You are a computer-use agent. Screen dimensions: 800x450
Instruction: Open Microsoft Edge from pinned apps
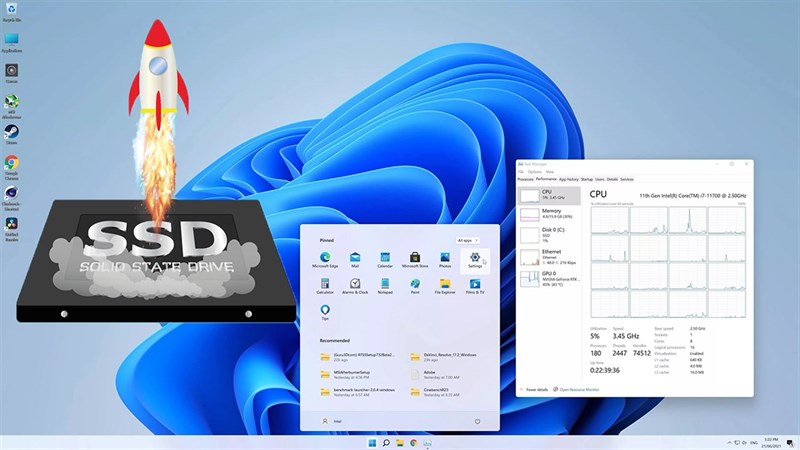pos(325,258)
